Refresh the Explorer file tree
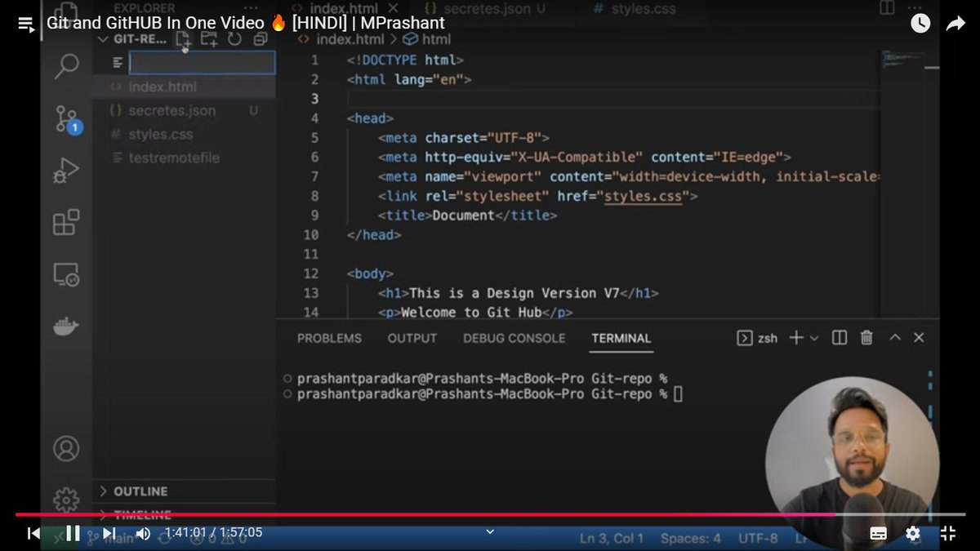Viewport: 980px width, 551px height. pos(235,38)
